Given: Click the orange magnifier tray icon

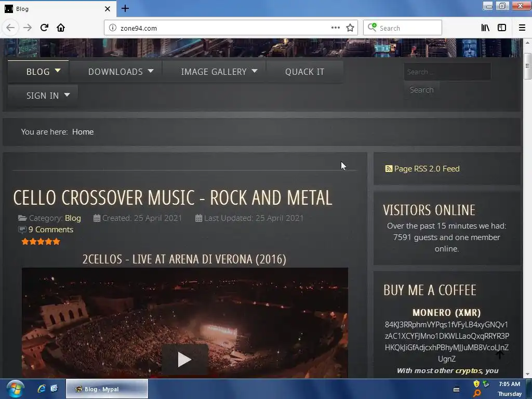Looking at the screenshot, I should [x=477, y=393].
